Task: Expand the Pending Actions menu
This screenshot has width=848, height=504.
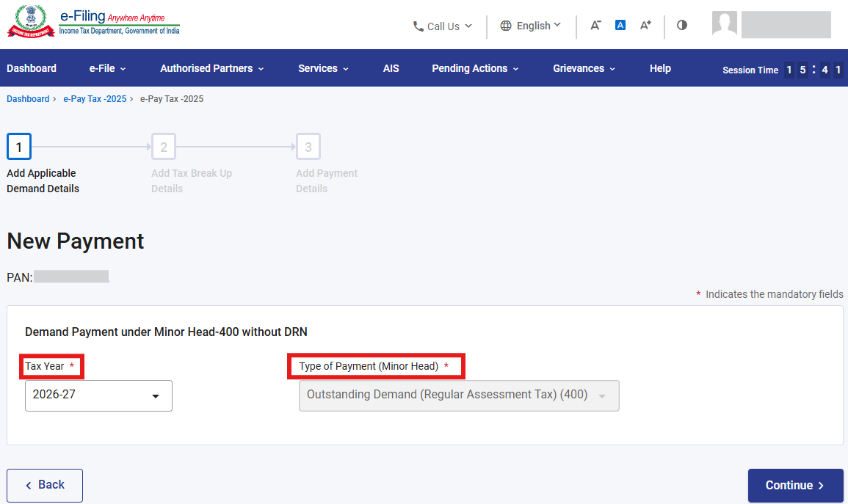Action: pyautogui.click(x=475, y=68)
